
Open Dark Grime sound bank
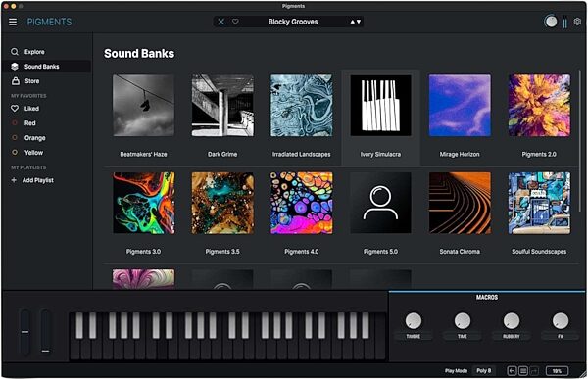(222, 106)
